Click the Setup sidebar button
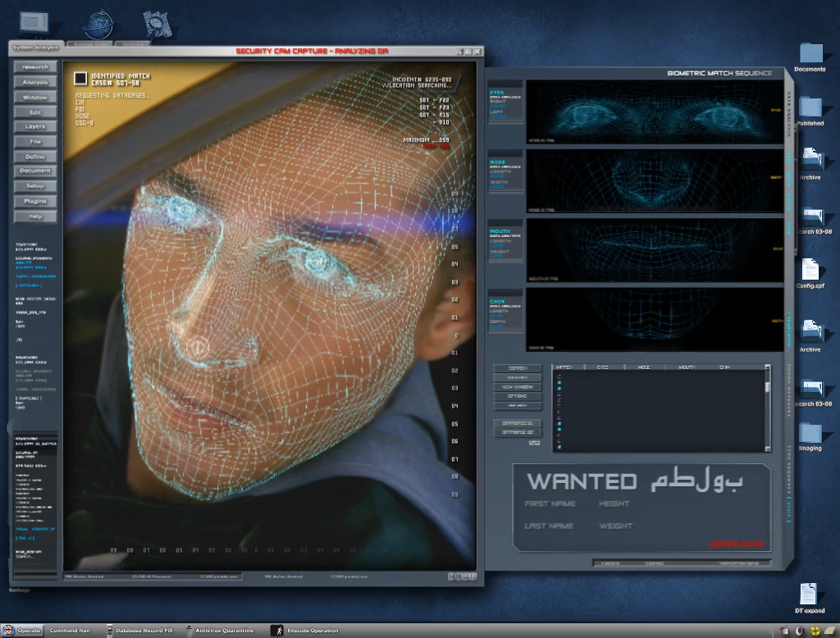 pos(35,186)
